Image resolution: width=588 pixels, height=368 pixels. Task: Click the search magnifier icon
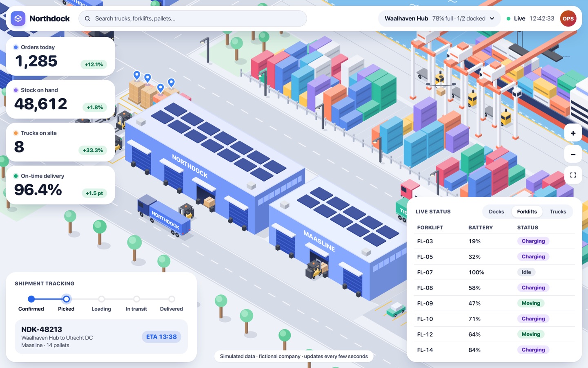click(x=87, y=18)
